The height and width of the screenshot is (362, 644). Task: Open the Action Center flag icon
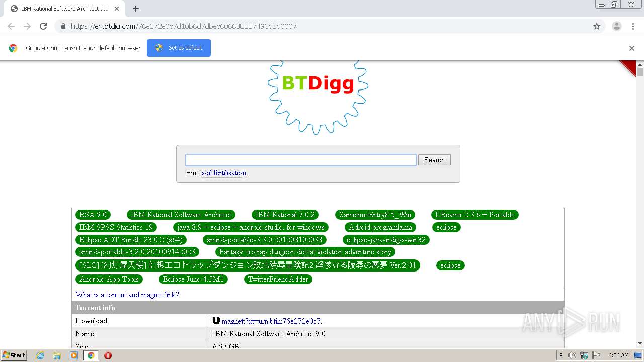[x=596, y=355]
